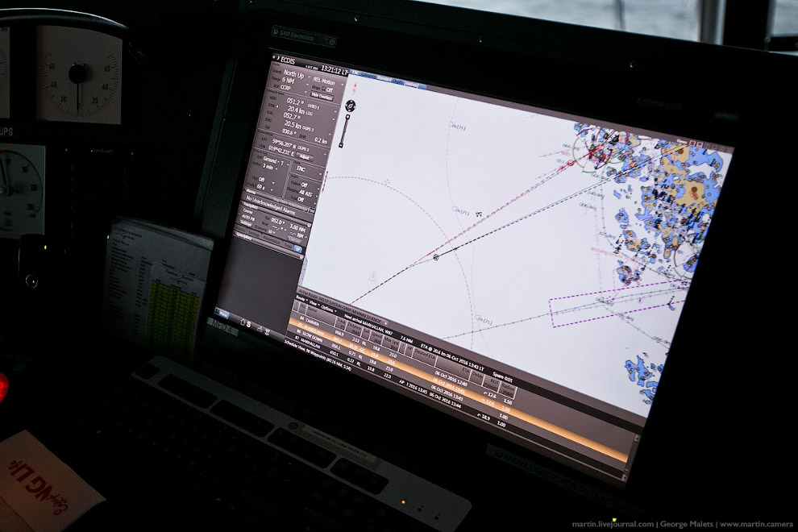The width and height of the screenshot is (798, 532).
Task: Open the REL Motion dropdown
Action: (326, 81)
